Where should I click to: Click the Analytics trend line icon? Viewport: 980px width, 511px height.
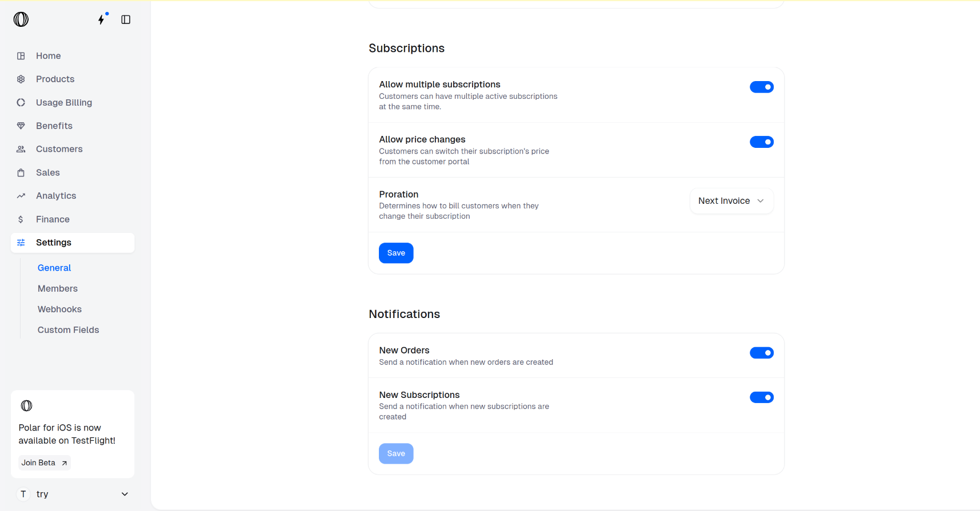click(x=21, y=196)
